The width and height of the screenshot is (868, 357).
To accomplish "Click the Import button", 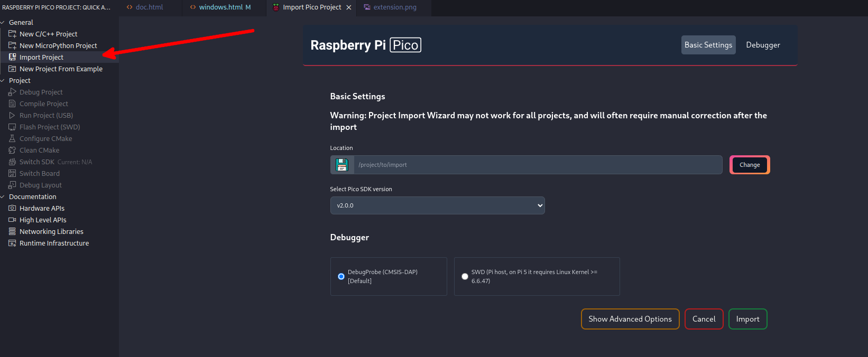I will coord(748,319).
